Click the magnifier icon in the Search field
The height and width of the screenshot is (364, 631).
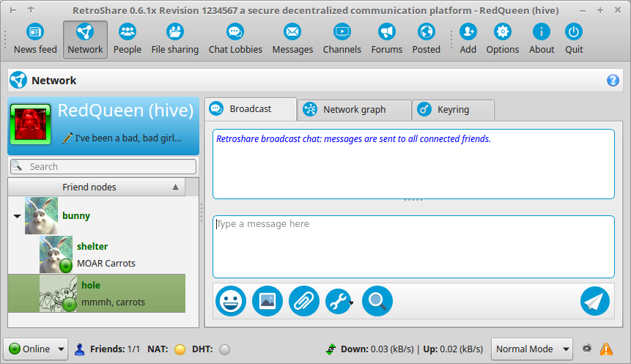tap(17, 166)
